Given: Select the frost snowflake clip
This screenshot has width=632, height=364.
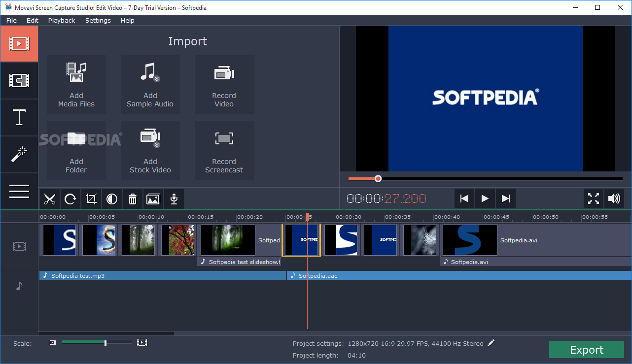Looking at the screenshot, I should pos(420,240).
